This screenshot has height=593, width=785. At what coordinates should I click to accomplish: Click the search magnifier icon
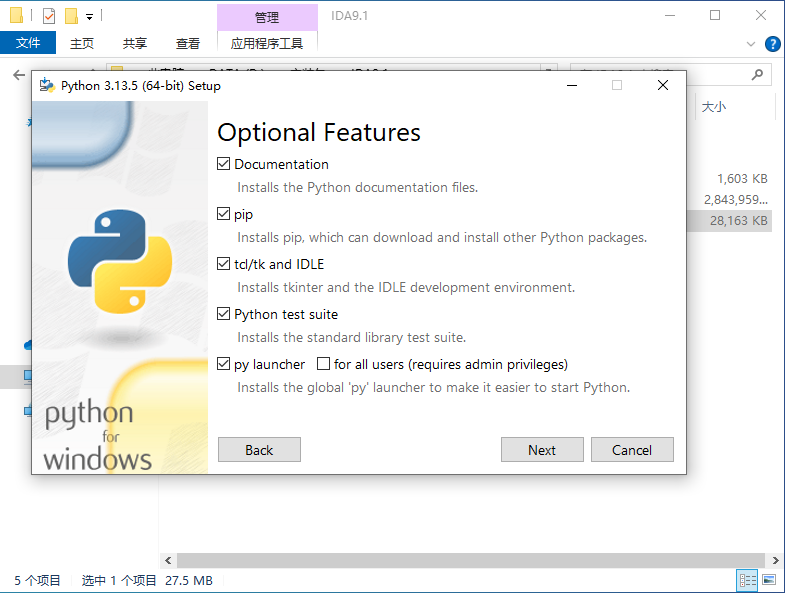(758, 75)
